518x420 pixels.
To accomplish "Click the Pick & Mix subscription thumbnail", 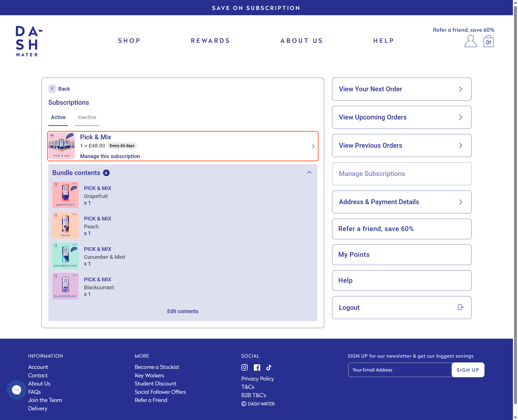I will [x=62, y=146].
